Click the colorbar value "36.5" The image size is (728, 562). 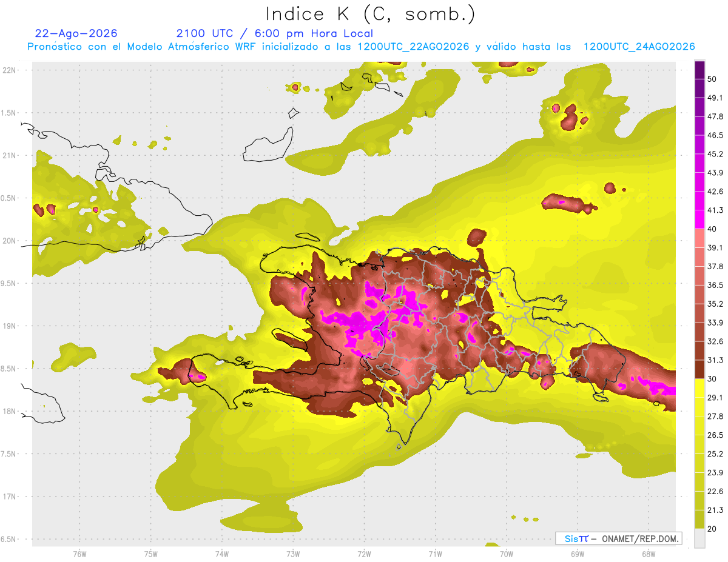pyautogui.click(x=715, y=286)
